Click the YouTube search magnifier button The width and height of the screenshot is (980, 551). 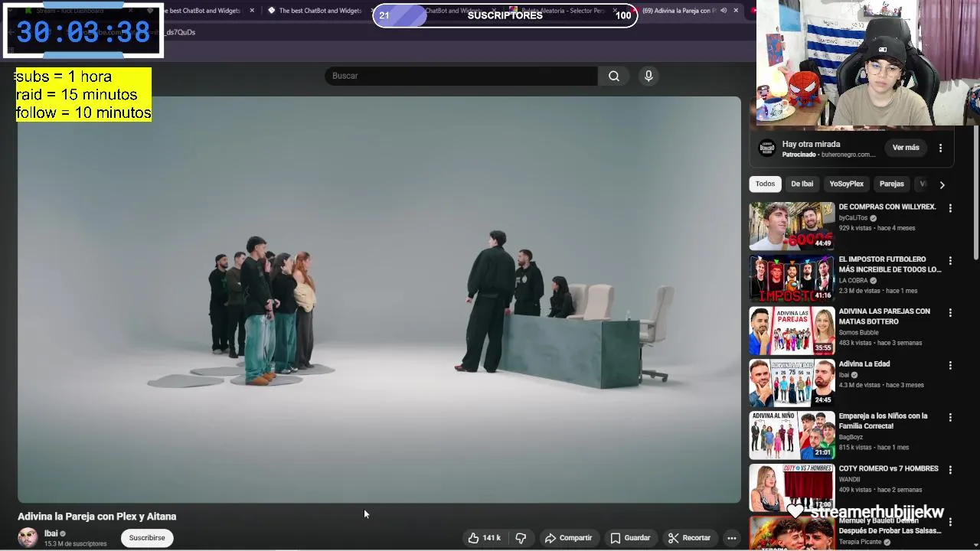click(614, 76)
